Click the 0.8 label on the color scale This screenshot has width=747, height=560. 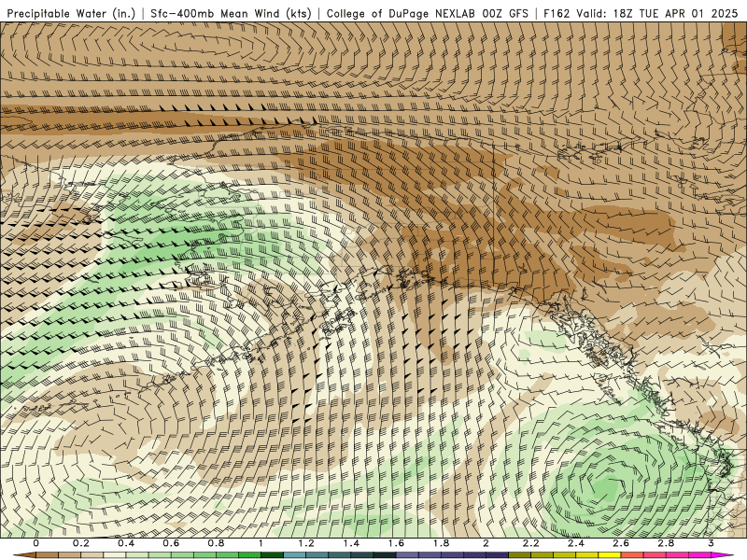[x=217, y=543]
